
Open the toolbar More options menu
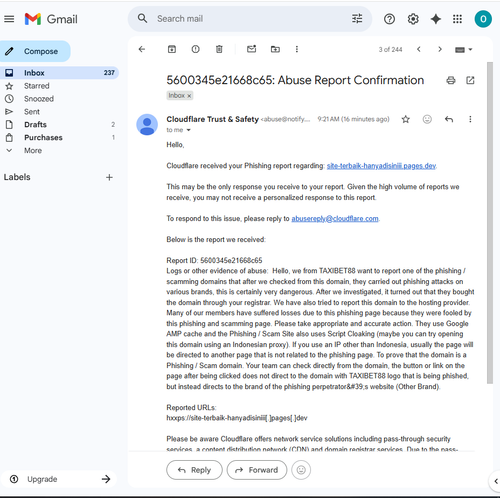coord(297,49)
